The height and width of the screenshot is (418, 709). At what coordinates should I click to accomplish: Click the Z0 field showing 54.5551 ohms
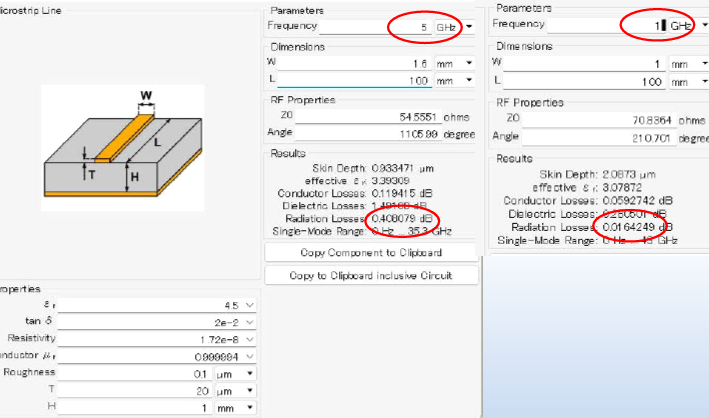[x=368, y=116]
